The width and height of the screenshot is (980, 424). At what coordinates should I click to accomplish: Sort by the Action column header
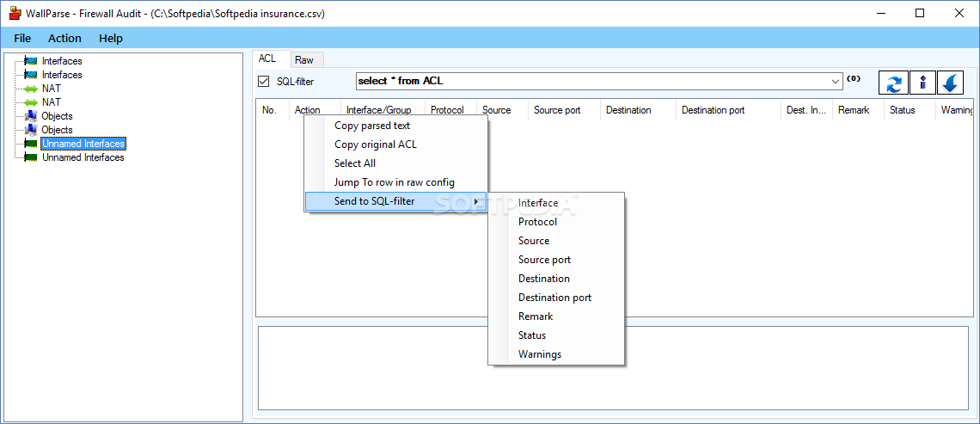coord(315,110)
